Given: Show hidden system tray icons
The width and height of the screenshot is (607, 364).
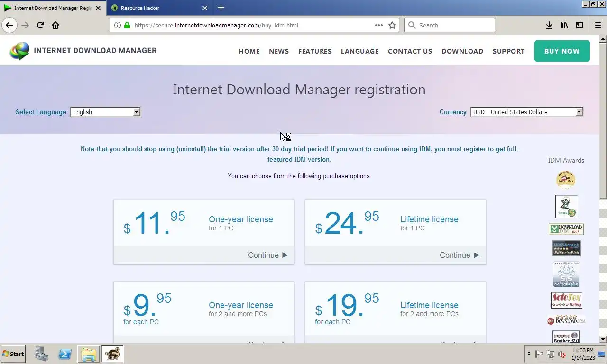Looking at the screenshot, I should [x=529, y=354].
